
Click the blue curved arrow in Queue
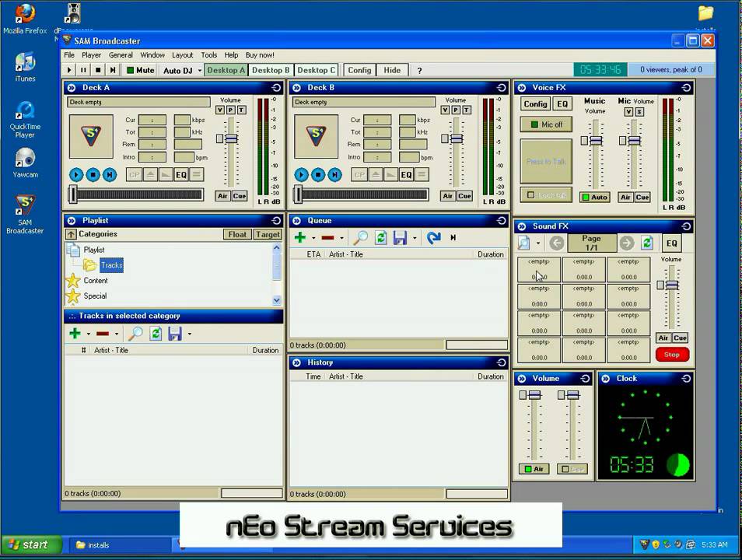[x=433, y=238]
